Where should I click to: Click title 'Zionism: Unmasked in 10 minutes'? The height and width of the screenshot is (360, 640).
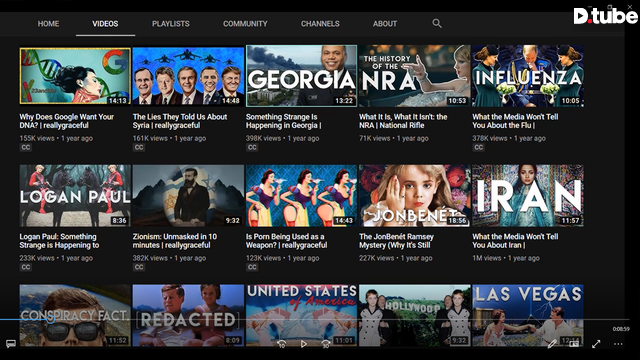tap(175, 241)
